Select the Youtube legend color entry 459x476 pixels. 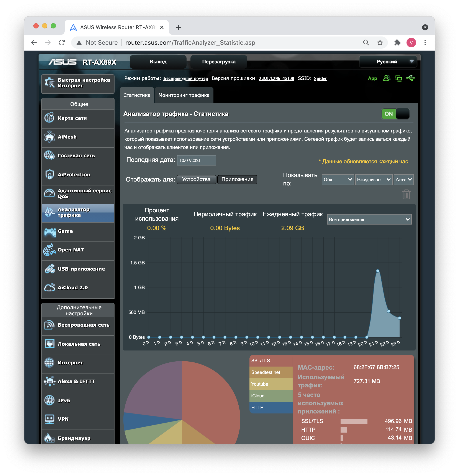click(x=271, y=384)
